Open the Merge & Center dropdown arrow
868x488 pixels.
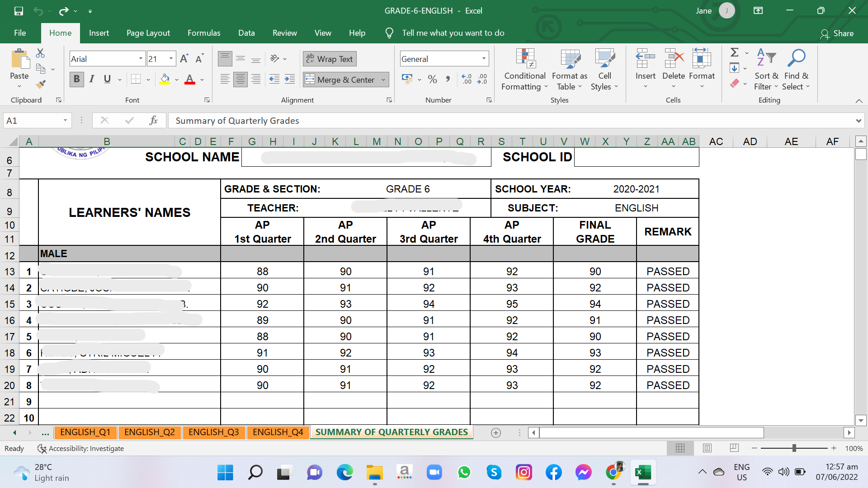383,80
